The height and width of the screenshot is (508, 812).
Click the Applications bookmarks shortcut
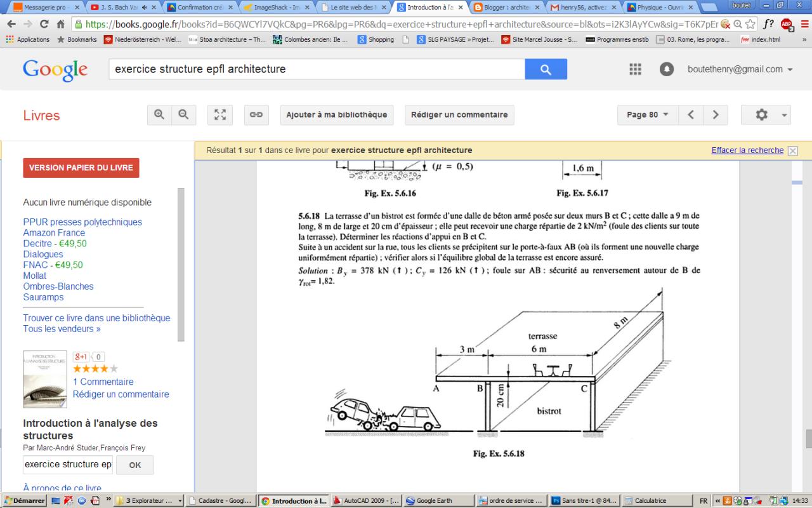(27, 39)
